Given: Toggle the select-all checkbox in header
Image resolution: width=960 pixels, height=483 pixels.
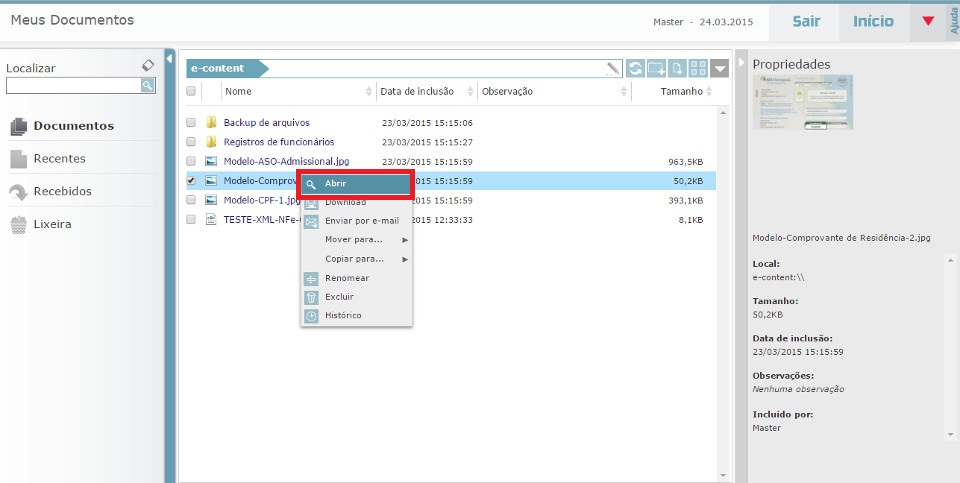Looking at the screenshot, I should coord(191,92).
